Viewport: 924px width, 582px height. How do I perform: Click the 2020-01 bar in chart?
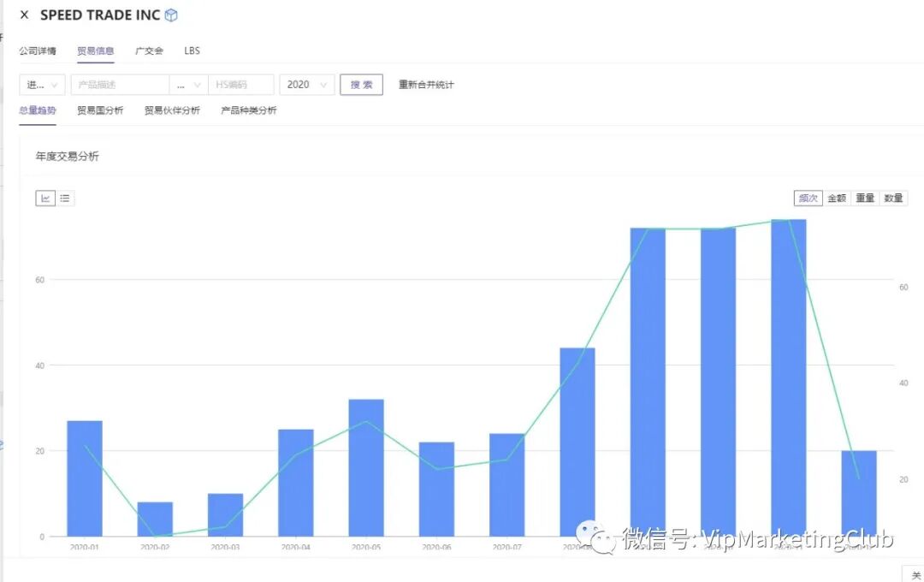point(85,478)
